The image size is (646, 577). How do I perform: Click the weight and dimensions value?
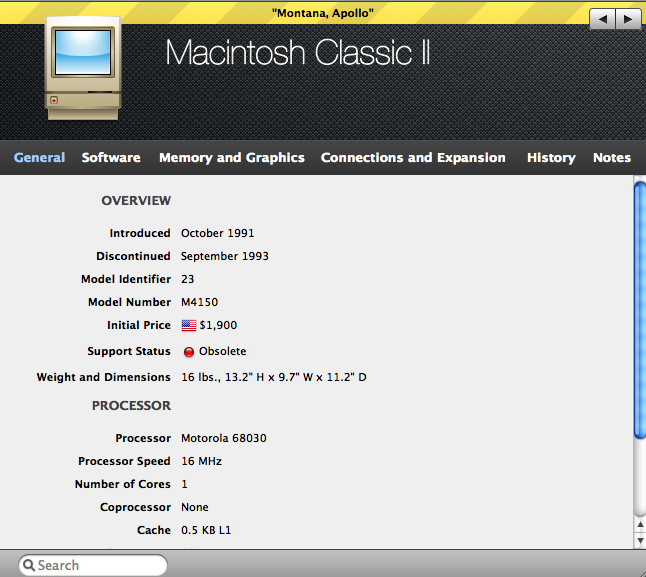point(274,377)
